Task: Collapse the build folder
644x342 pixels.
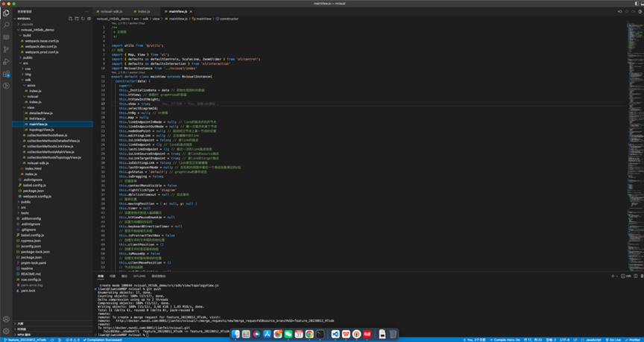Action: (x=27, y=35)
